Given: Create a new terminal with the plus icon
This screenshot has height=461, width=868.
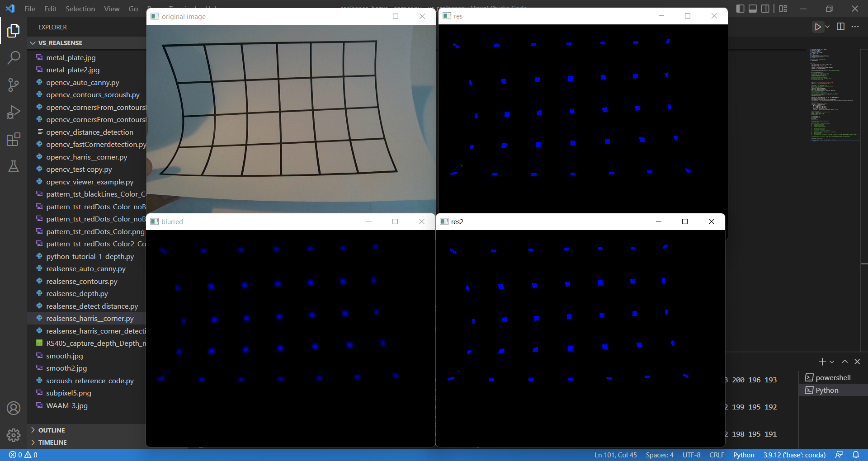Looking at the screenshot, I should [x=821, y=362].
